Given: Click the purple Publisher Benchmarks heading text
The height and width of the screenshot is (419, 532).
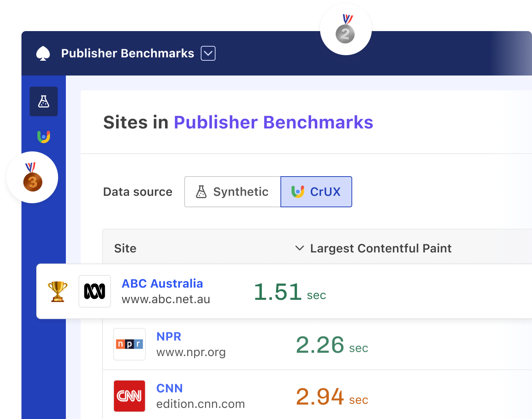Looking at the screenshot, I should 273,123.
